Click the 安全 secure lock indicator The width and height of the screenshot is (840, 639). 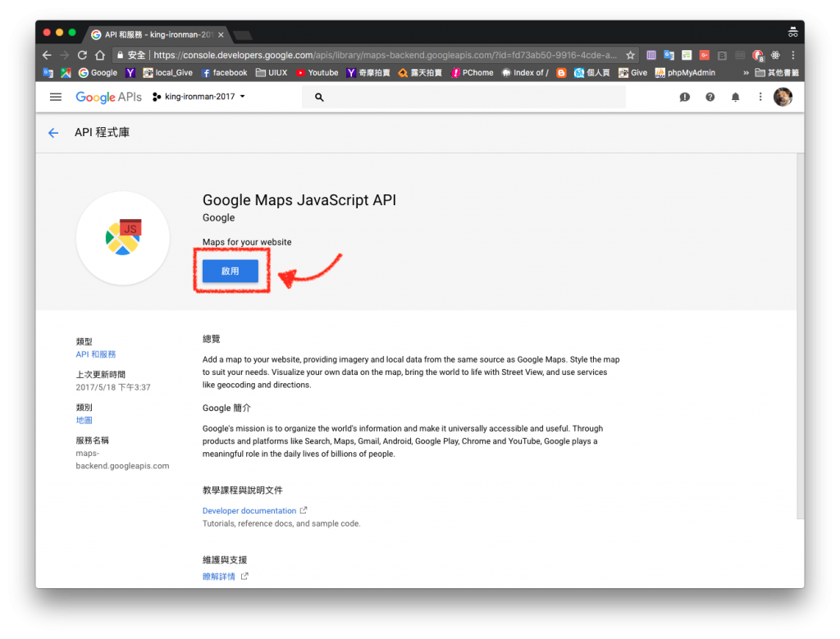[x=131, y=55]
